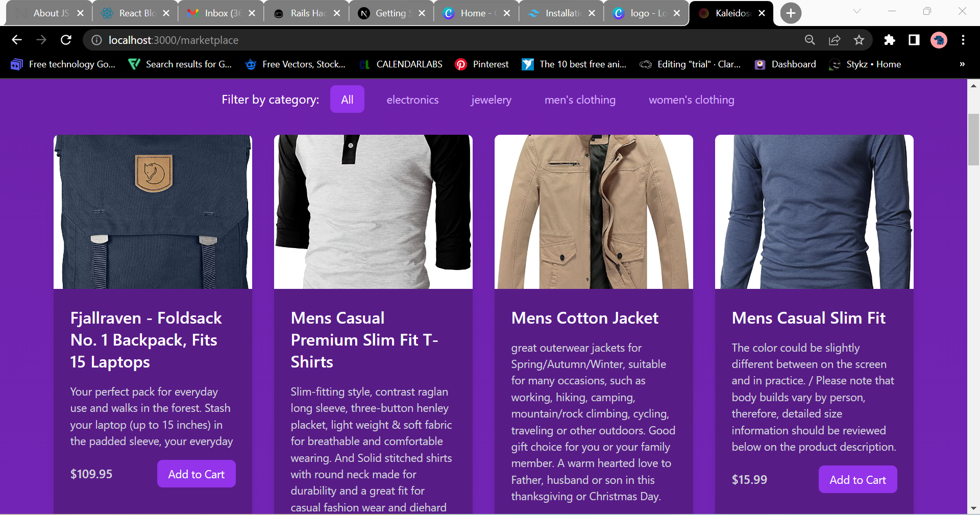Click the scrollbar up arrow
Screen dimensions: 980x515
point(973,86)
